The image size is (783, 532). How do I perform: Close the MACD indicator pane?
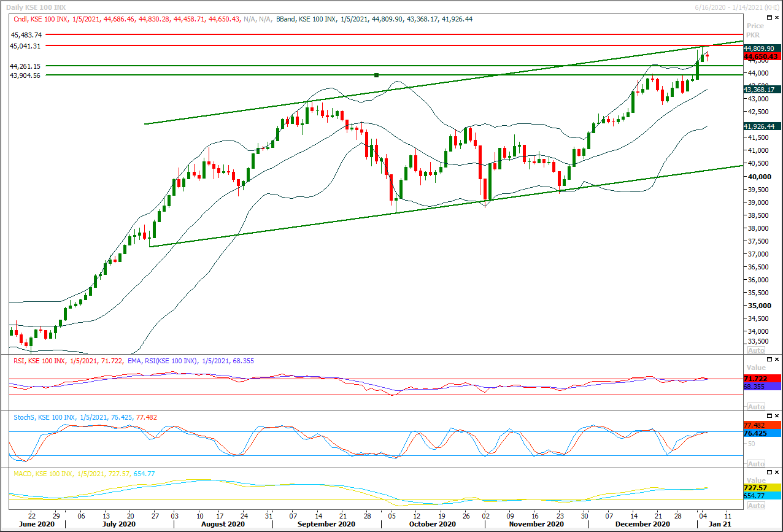pos(777,472)
